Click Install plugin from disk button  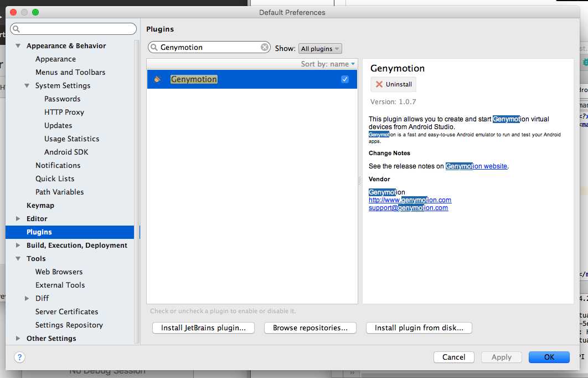click(419, 328)
